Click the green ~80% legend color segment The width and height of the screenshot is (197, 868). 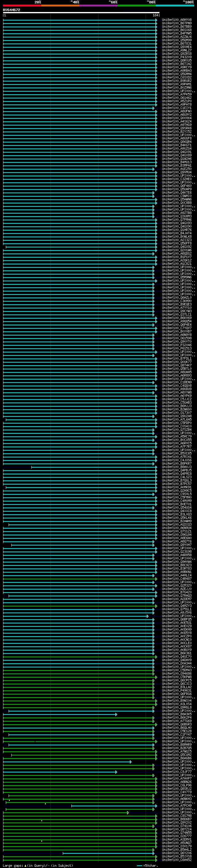137,6
